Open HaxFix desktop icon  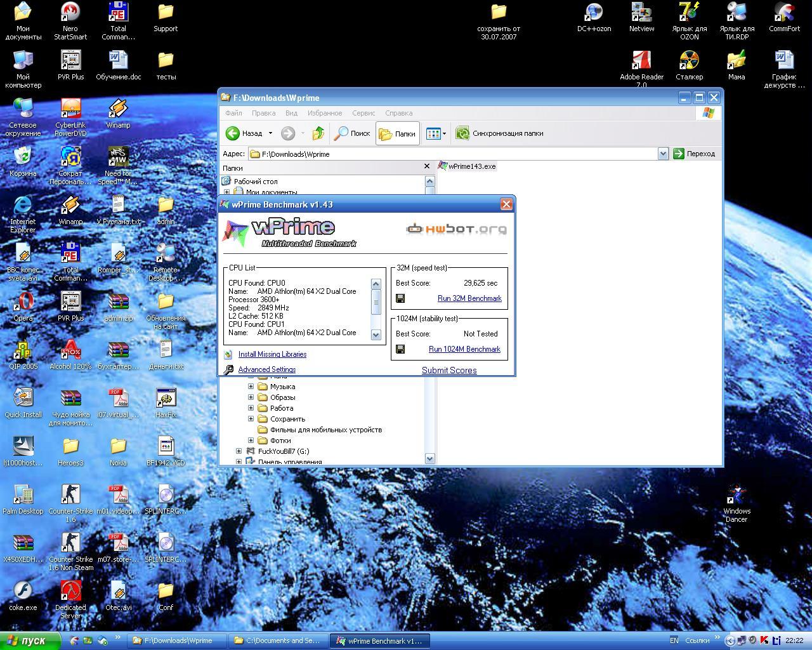pyautogui.click(x=166, y=404)
